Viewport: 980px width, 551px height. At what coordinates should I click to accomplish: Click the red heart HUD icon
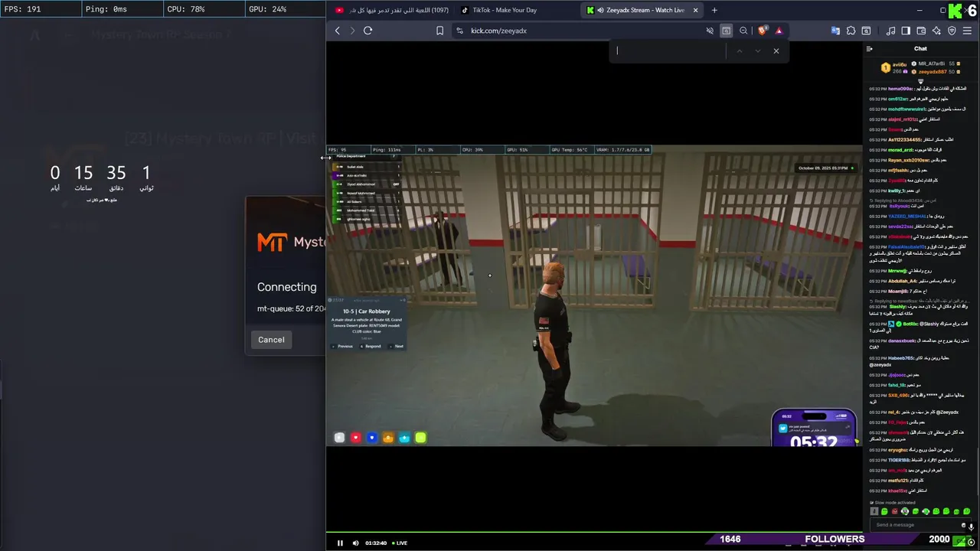(x=356, y=438)
